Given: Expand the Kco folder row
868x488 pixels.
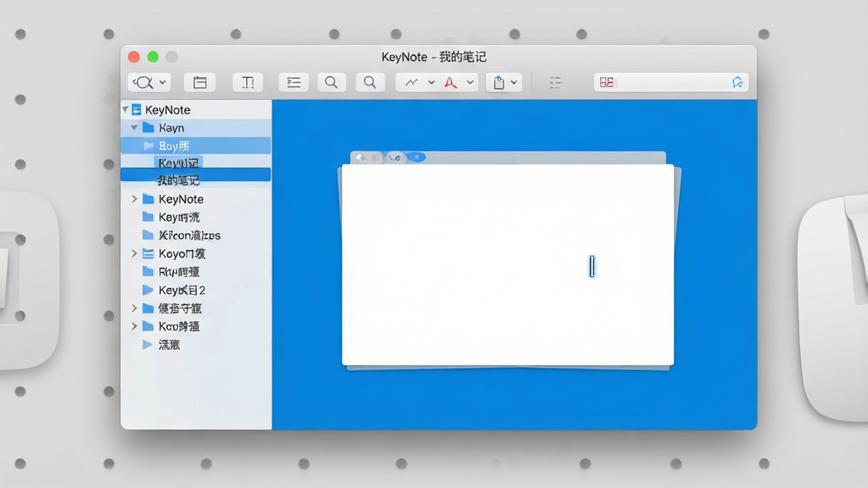Looking at the screenshot, I should point(135,326).
